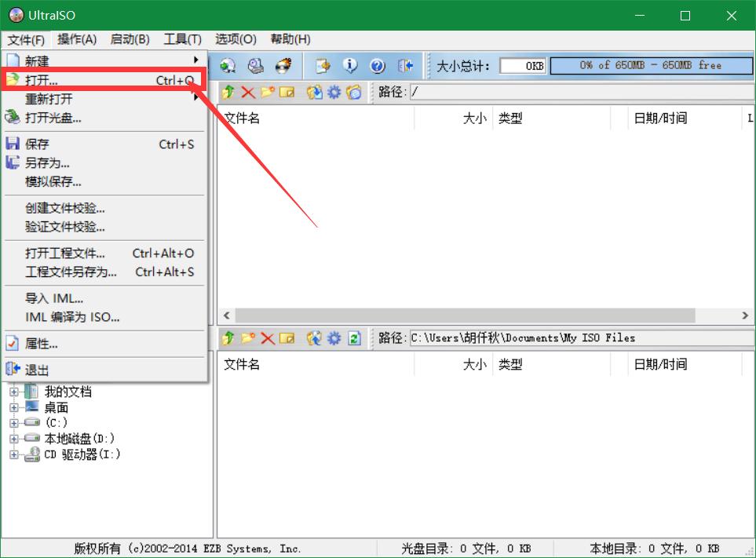Expand the 本地磁盘(D:) tree node
This screenshot has height=558, width=756.
click(x=15, y=439)
